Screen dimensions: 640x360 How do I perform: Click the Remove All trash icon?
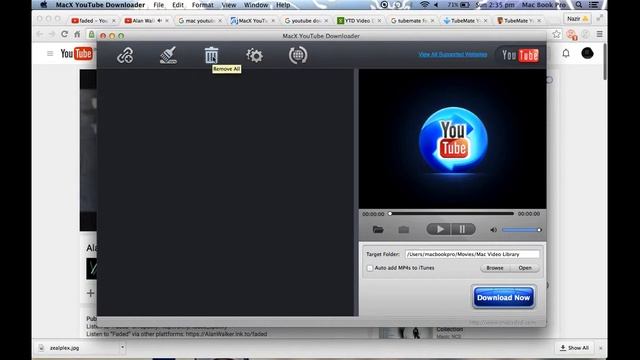coord(211,55)
